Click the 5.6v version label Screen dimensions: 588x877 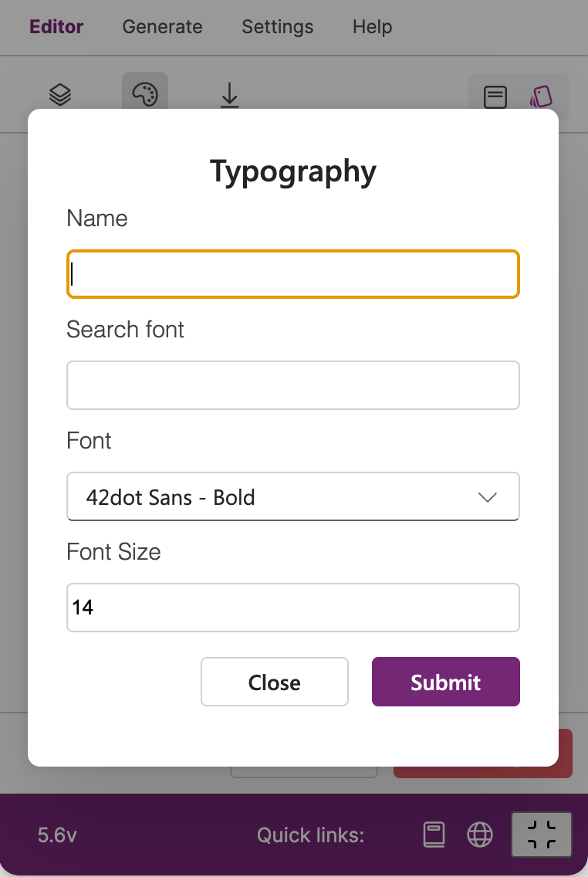[57, 835]
